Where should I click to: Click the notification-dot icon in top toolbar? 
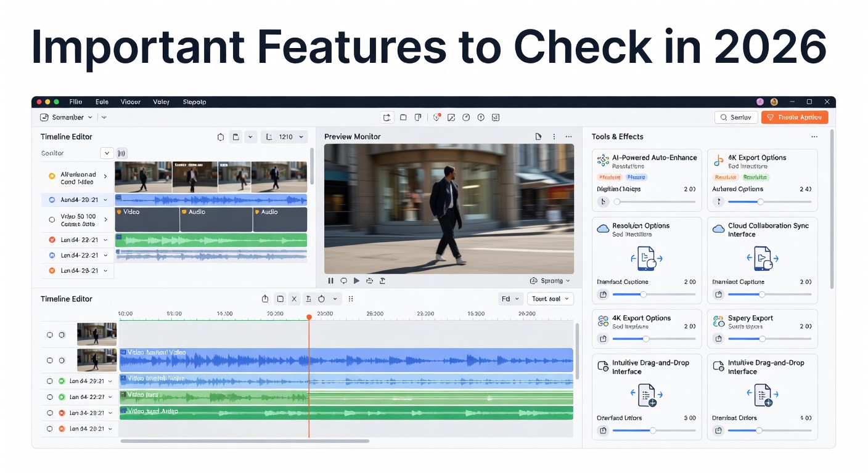[x=436, y=117]
